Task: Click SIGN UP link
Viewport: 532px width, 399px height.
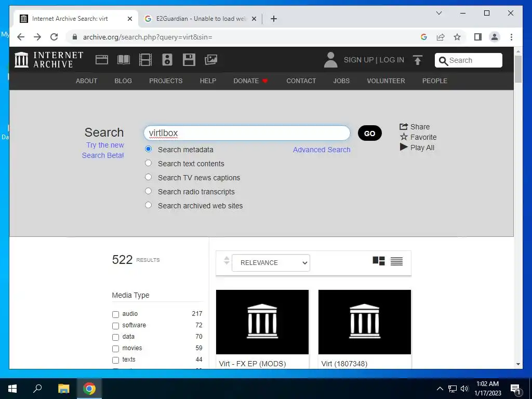Action: pyautogui.click(x=358, y=60)
